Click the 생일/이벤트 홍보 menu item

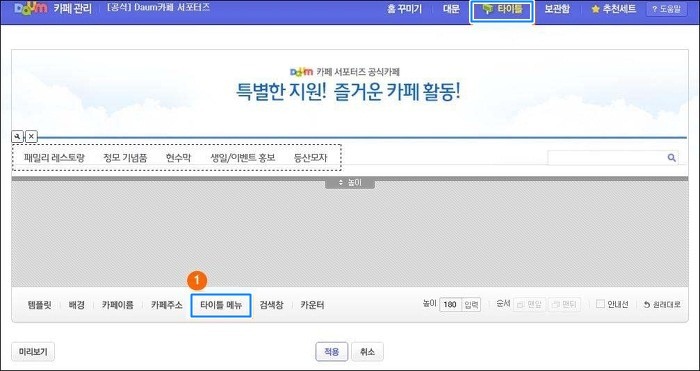[x=243, y=158]
